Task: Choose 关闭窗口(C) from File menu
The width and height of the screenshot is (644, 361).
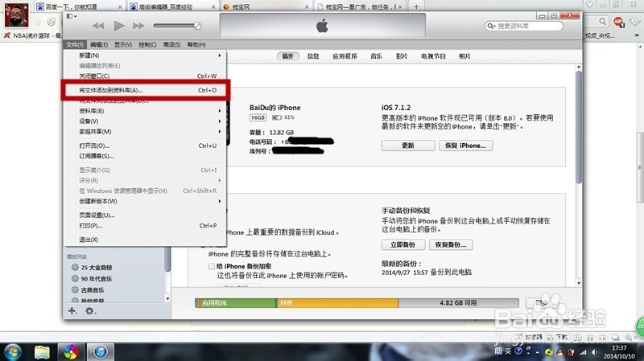Action: 144,76
